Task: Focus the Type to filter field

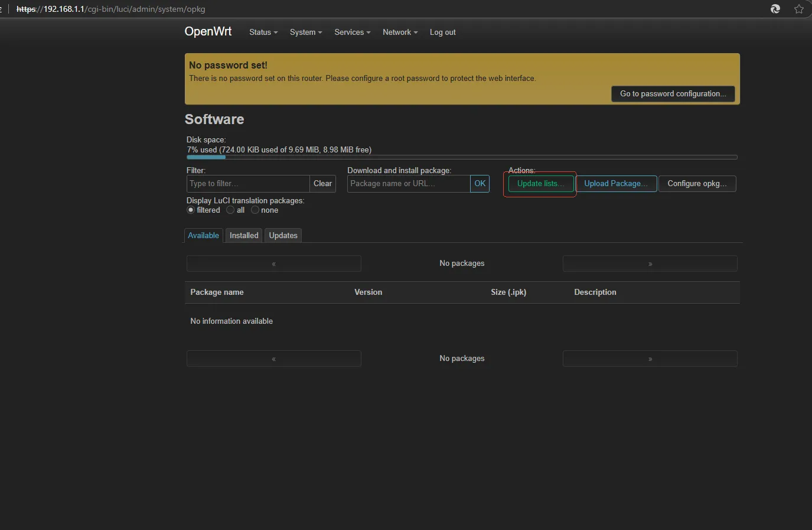Action: [248, 184]
